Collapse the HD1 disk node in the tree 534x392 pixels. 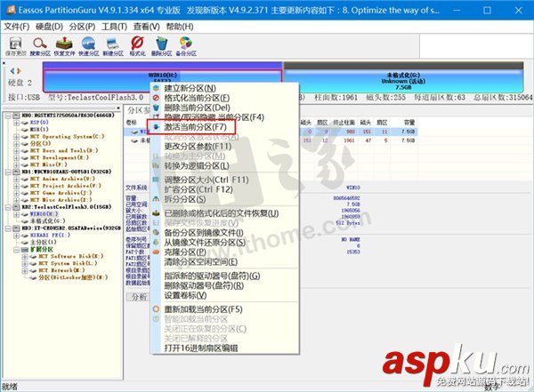coord(8,172)
